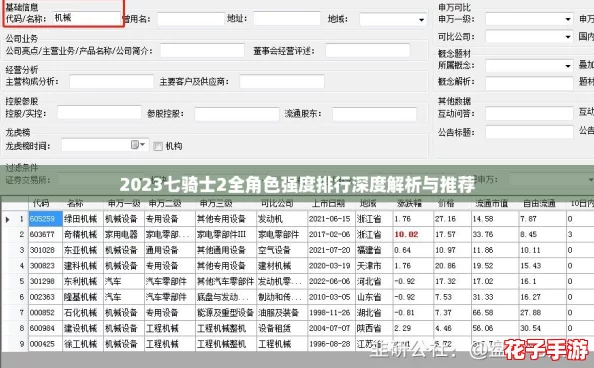
Task: Click stock name 东利机械
Action: click(x=80, y=282)
